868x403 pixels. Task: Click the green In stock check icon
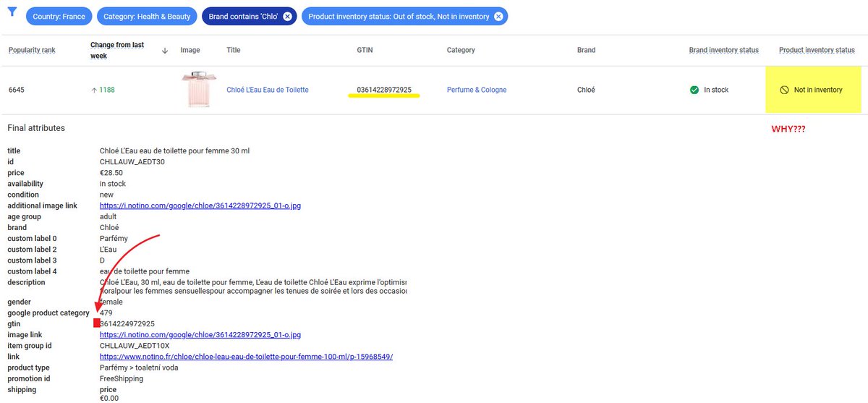pos(694,90)
